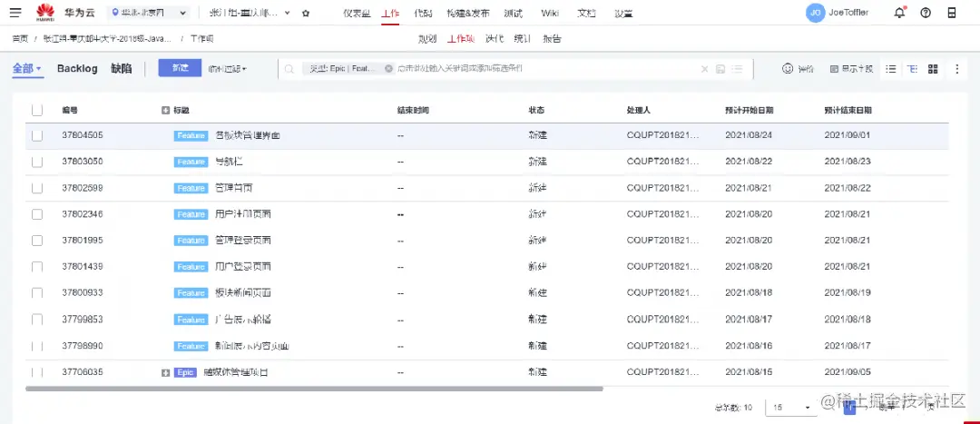Switch to the flat list view icon

[892, 69]
